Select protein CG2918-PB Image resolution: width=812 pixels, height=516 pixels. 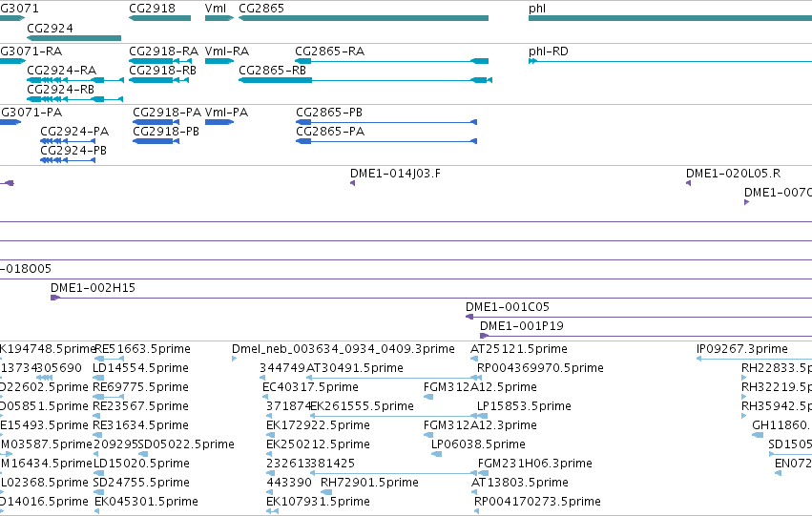(156, 141)
